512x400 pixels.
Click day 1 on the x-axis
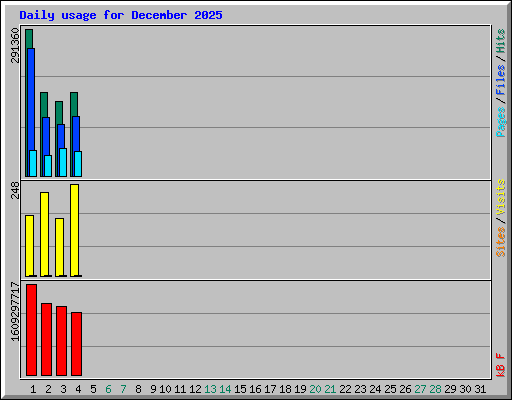33,389
